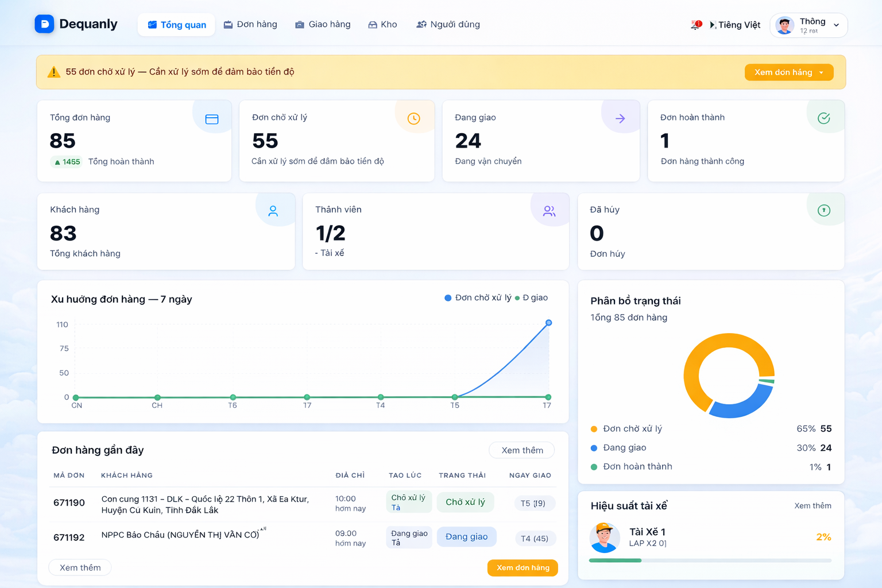Click the Đang giao status badge in row 671192

pyautogui.click(x=466, y=537)
